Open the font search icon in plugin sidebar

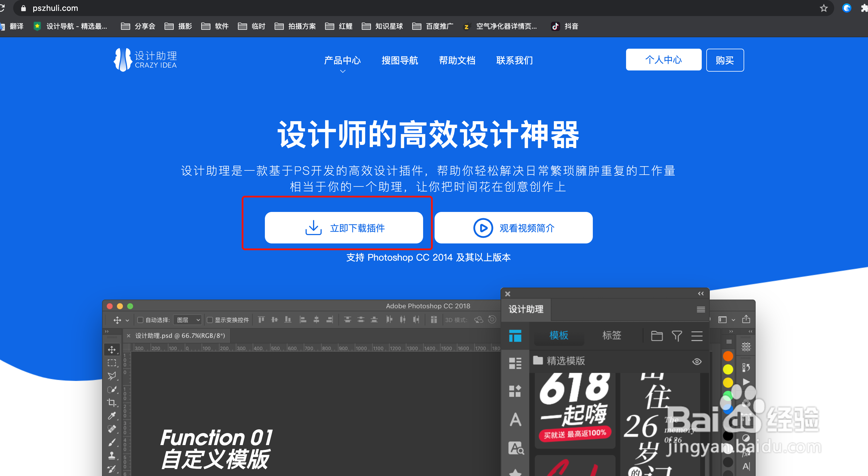click(516, 448)
